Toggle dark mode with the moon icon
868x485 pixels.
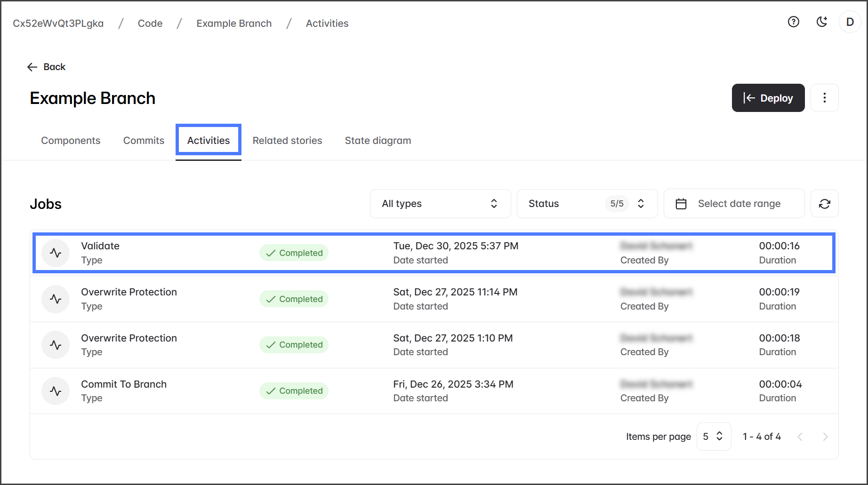pyautogui.click(x=822, y=22)
